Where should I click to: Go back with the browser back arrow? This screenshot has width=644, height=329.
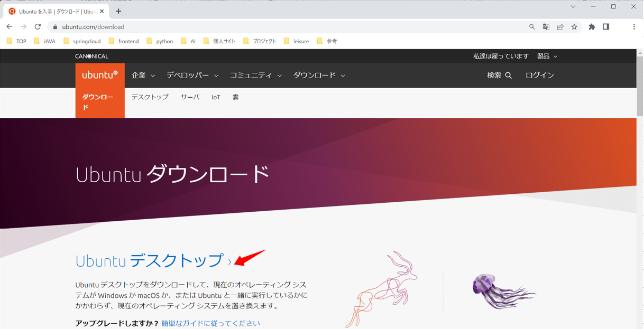(x=9, y=27)
